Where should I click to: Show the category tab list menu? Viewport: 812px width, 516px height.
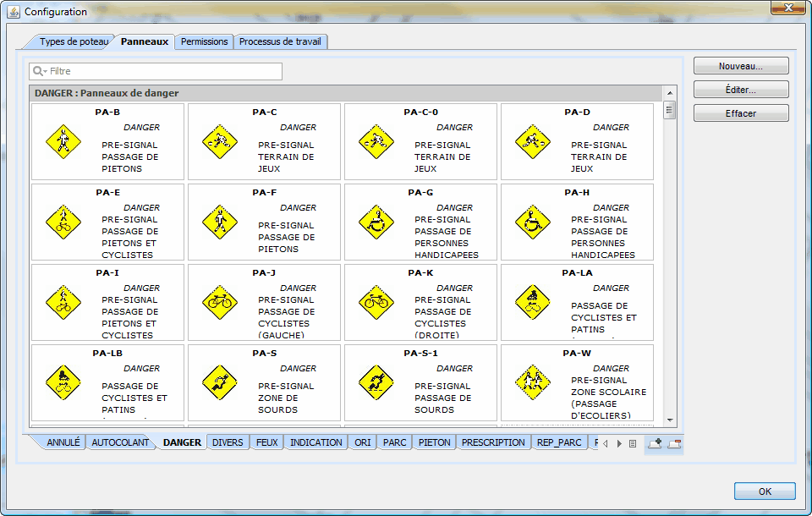632,443
